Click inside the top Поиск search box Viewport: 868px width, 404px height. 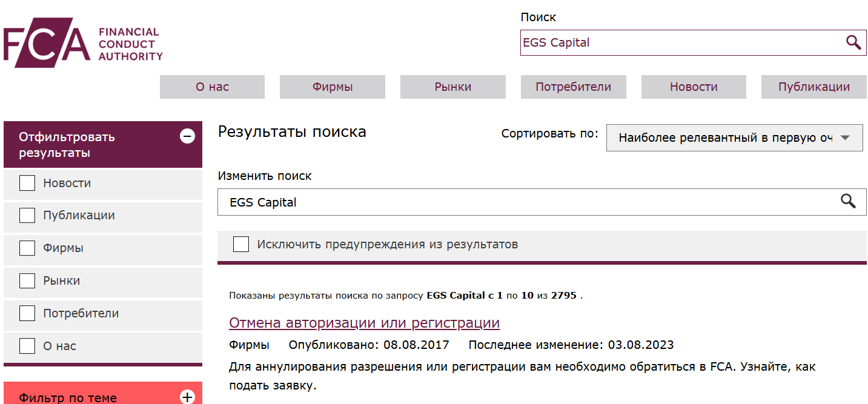pos(666,42)
